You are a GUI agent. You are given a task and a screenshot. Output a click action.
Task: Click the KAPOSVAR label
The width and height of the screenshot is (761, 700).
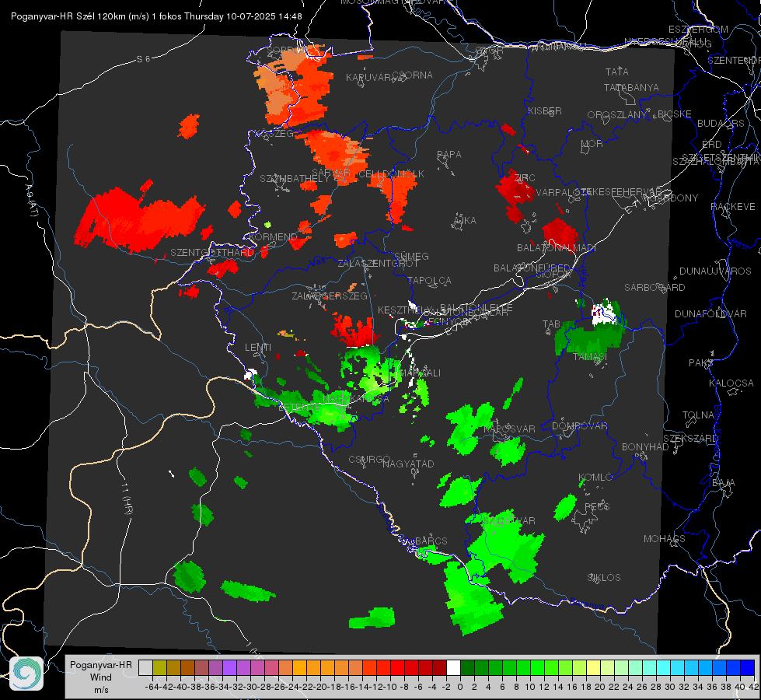click(x=509, y=429)
